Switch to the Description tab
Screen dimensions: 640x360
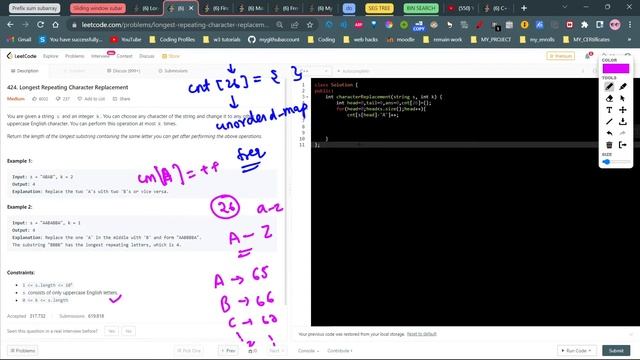pyautogui.click(x=24, y=71)
